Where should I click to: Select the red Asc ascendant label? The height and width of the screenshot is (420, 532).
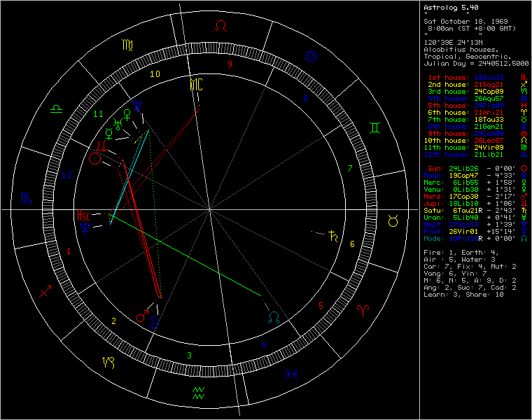pos(84,216)
